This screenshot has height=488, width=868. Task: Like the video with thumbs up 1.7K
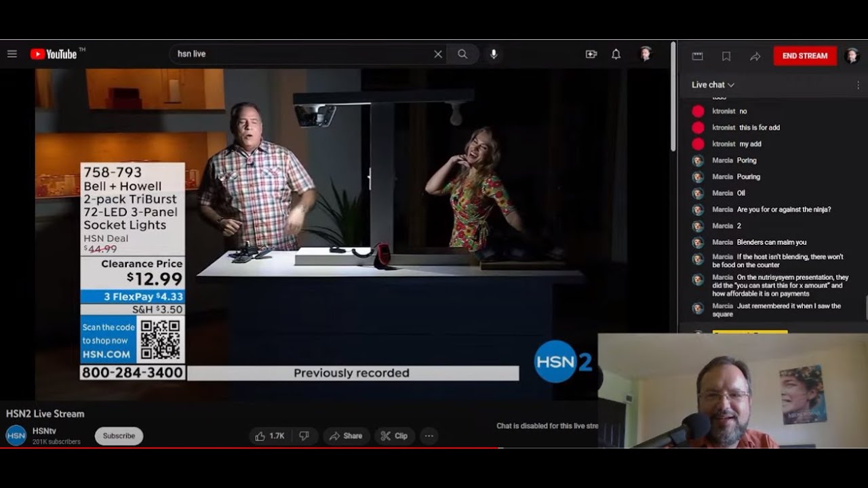tap(269, 436)
